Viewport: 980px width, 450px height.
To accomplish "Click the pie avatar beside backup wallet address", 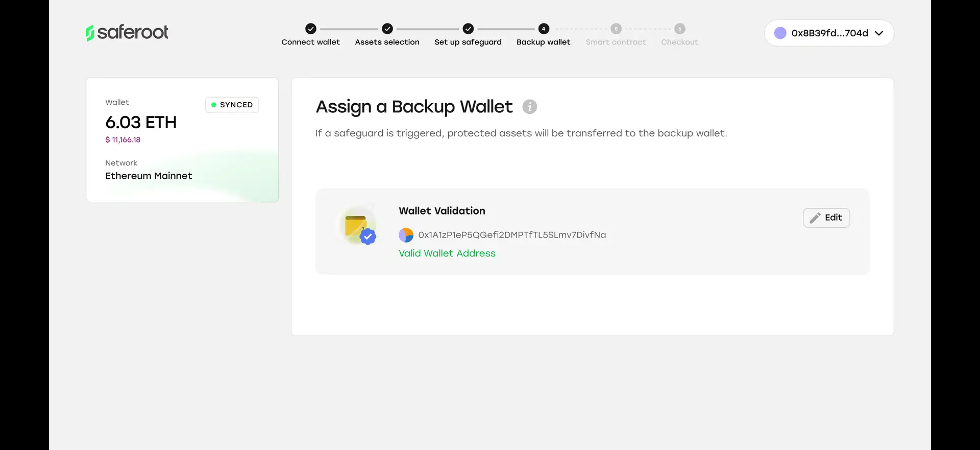I will tap(406, 235).
